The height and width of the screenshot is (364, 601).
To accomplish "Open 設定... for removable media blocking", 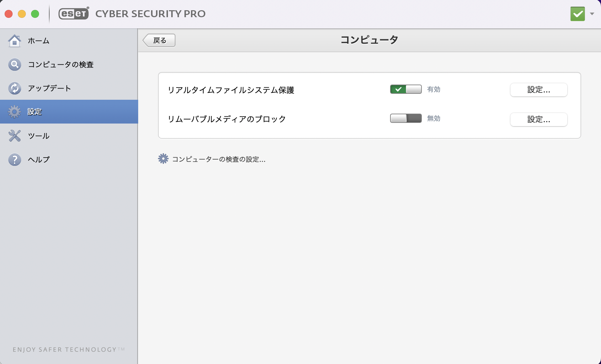I will 539,120.
